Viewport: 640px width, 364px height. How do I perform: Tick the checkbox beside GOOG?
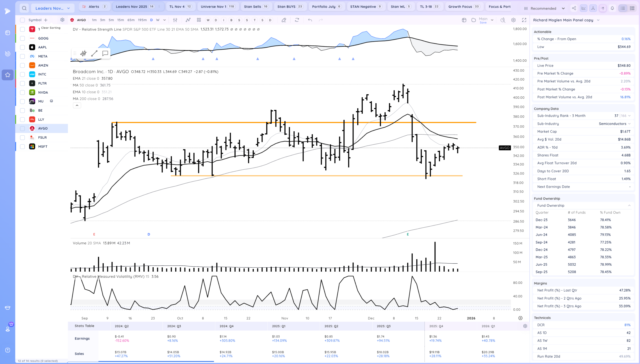point(22,38)
